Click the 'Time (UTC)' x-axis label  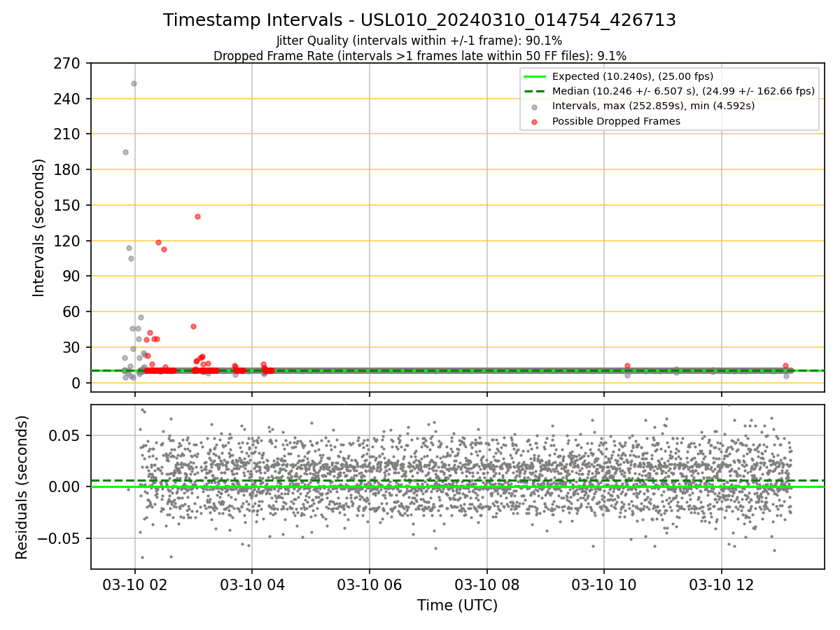pyautogui.click(x=457, y=605)
